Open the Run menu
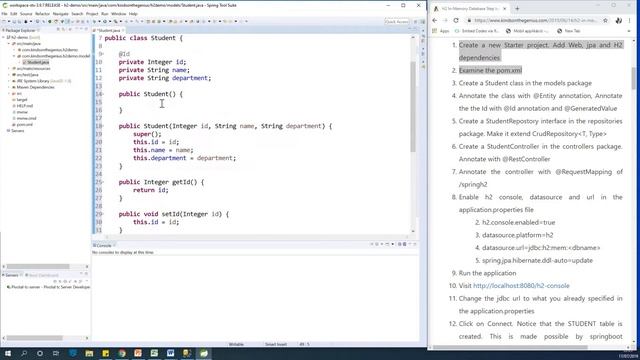The image size is (640, 360). click(x=105, y=14)
